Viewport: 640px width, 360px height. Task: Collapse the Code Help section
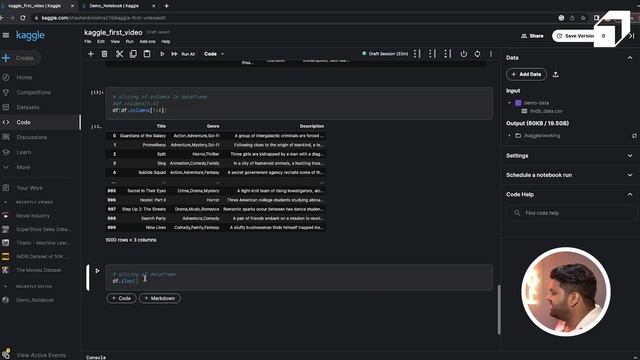click(x=630, y=195)
